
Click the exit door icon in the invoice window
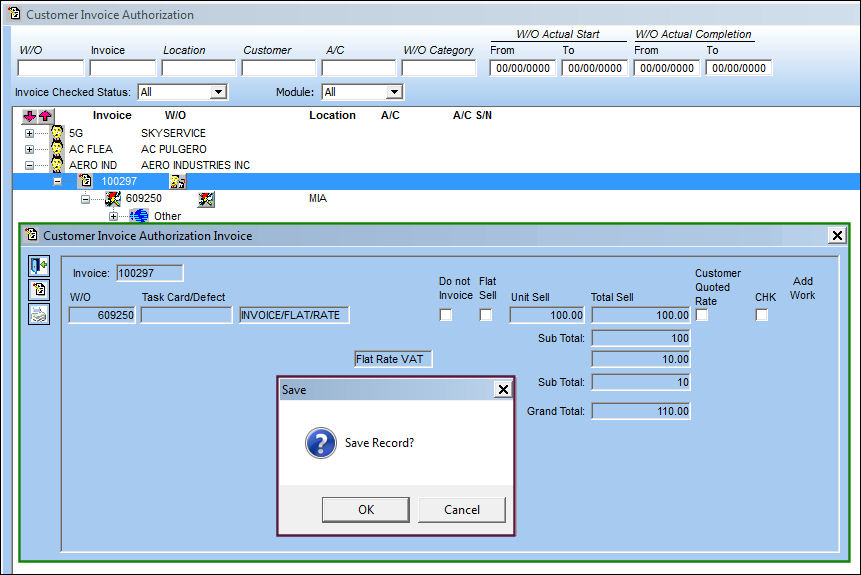tap(39, 266)
